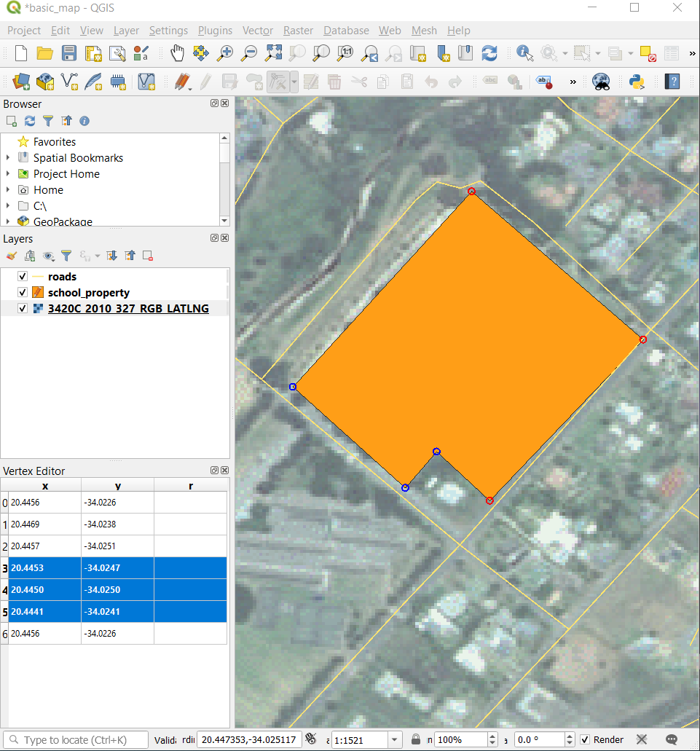Save project with floppy disk icon
This screenshot has height=751, width=700.
point(68,53)
